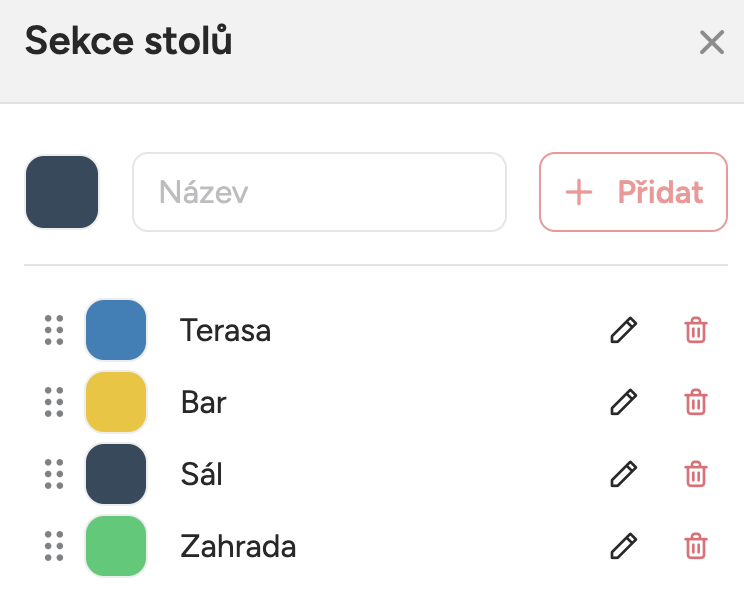Image resolution: width=744 pixels, height=596 pixels.
Task: Click the Zahrada row drag handle
Action: click(x=54, y=546)
